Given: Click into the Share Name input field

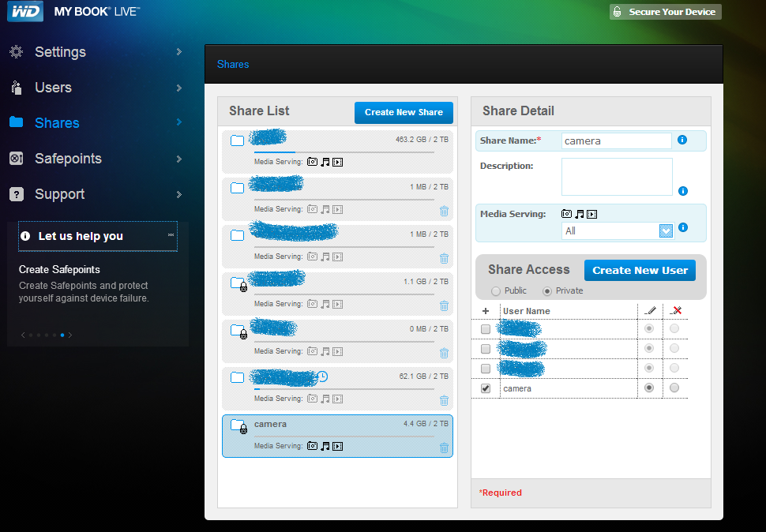Looking at the screenshot, I should pos(617,140).
